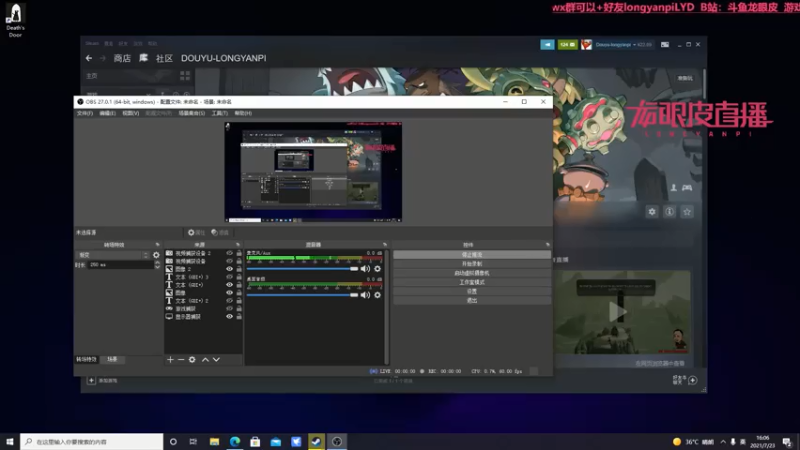This screenshot has width=800, height=450.
Task: Click OBS icon in taskbar
Action: 337,442
